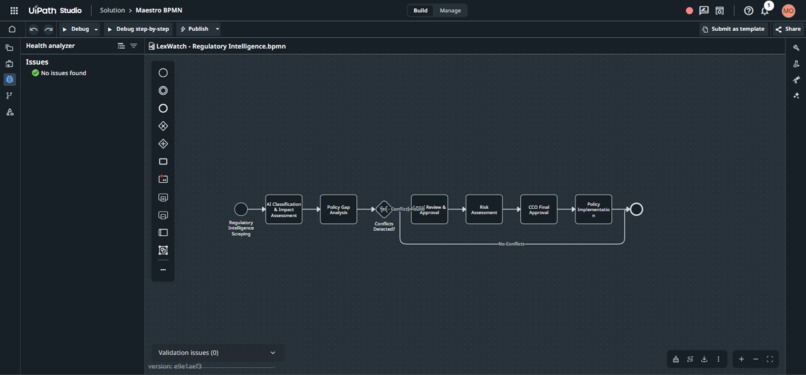Viewport: 806px width, 375px height.
Task: Open the MO user avatar menu
Action: (788, 11)
